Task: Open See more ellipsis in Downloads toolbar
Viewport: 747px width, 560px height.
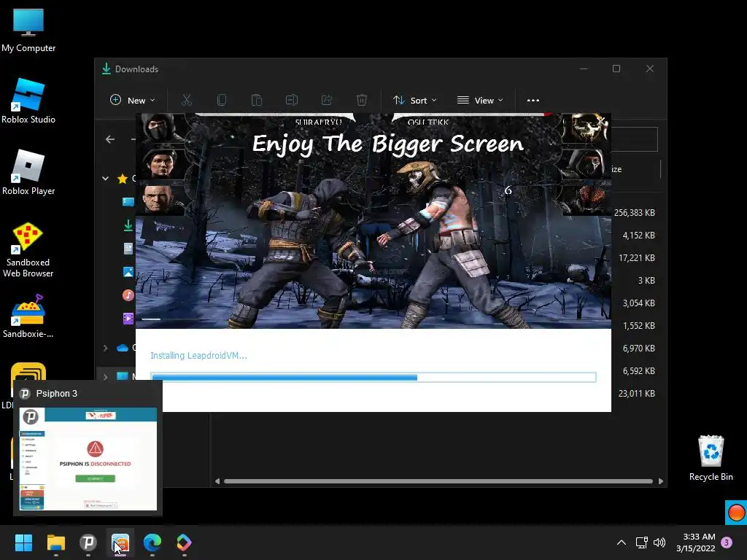Action: pyautogui.click(x=533, y=100)
